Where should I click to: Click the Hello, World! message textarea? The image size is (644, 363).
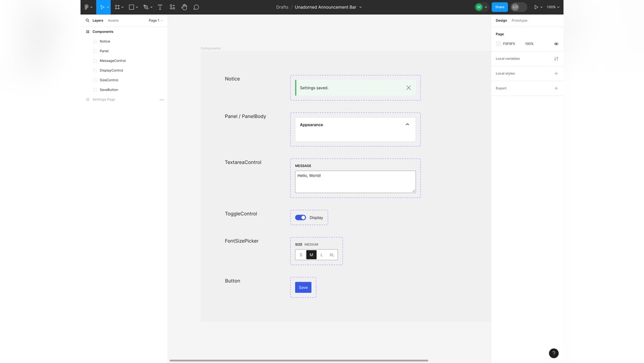[355, 182]
